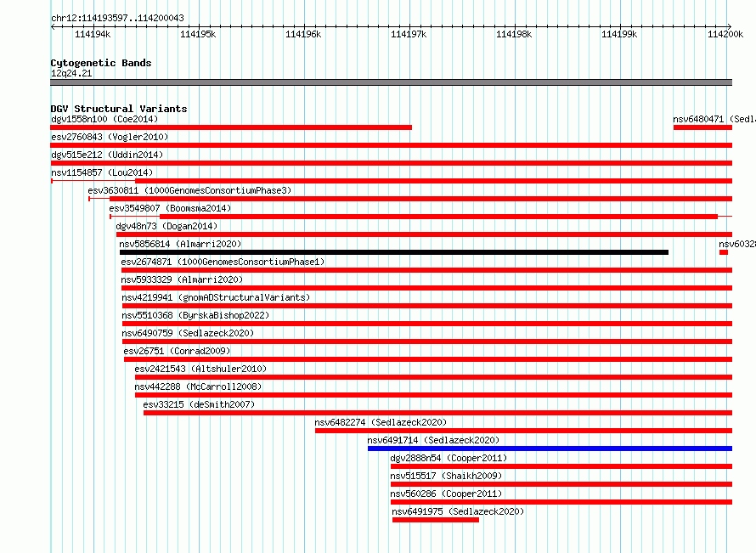
Task: Click the 114200k ruler tick label
Action: [x=725, y=34]
